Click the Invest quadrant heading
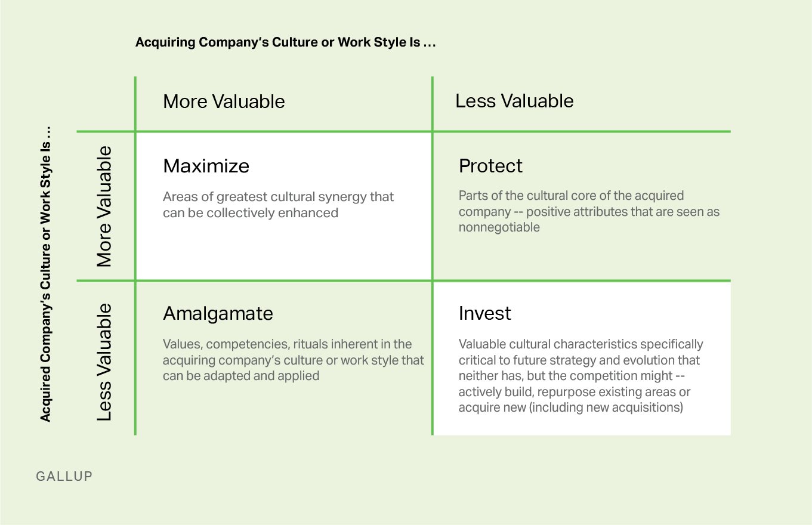The image size is (812, 525). (x=484, y=313)
